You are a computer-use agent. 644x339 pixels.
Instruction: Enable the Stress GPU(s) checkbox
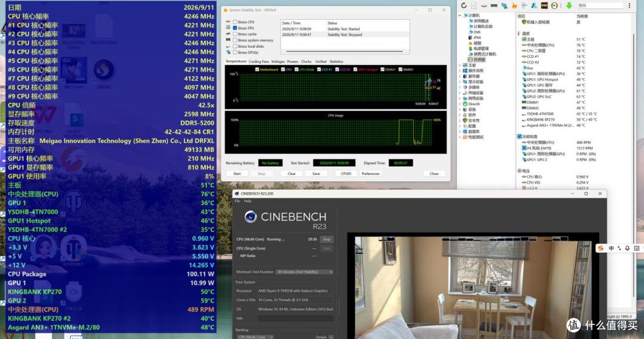click(x=235, y=52)
